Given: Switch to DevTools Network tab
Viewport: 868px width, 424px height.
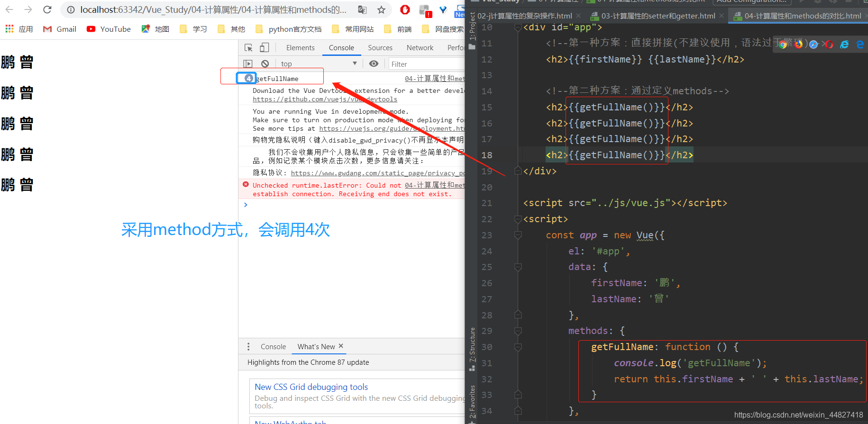Looking at the screenshot, I should 420,48.
